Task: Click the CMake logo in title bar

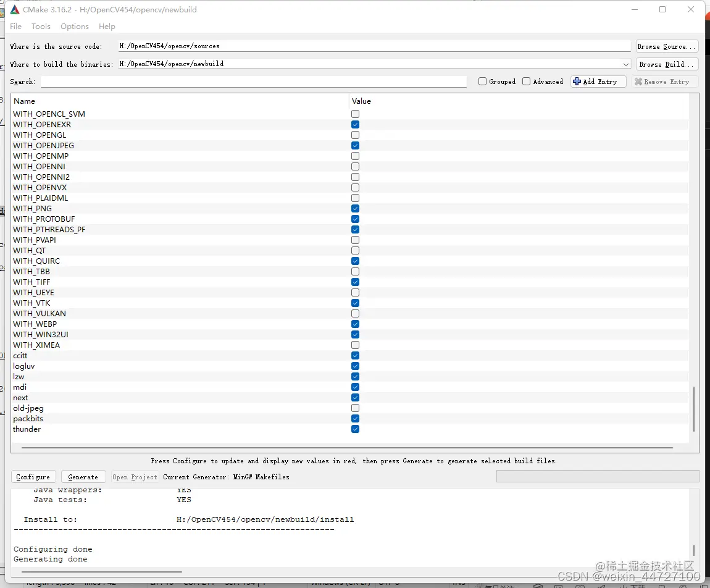Action: coord(15,9)
